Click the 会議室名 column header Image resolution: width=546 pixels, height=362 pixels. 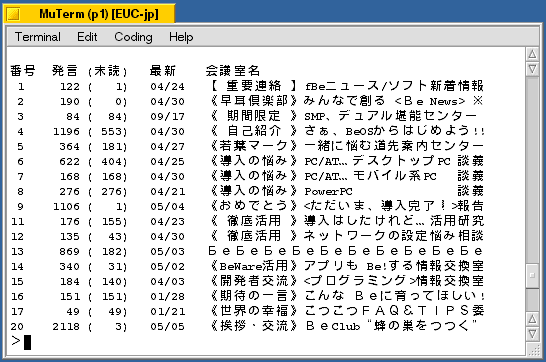[233, 71]
